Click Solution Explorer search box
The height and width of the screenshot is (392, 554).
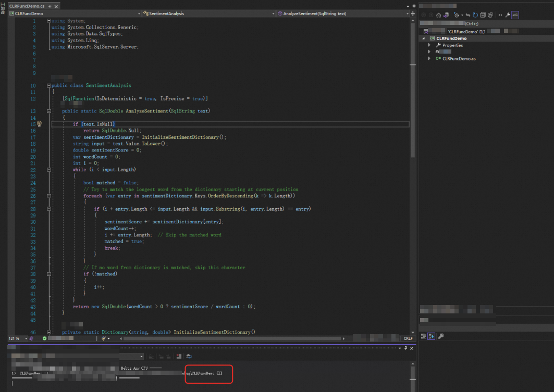tap(486, 23)
